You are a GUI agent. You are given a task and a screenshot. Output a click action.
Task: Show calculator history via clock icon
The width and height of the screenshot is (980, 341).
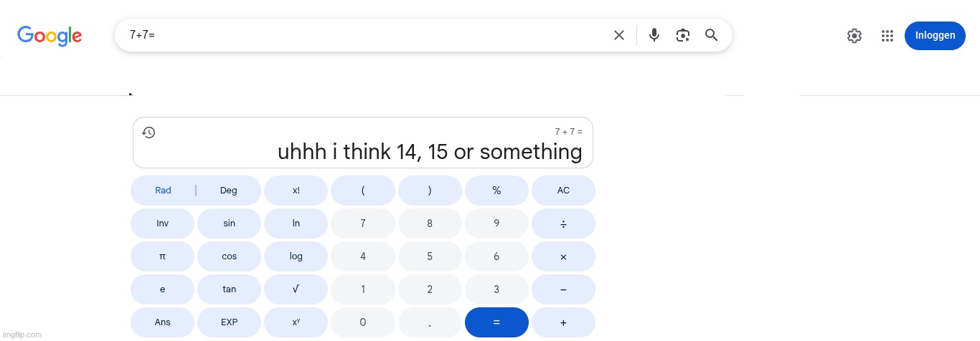pyautogui.click(x=149, y=133)
